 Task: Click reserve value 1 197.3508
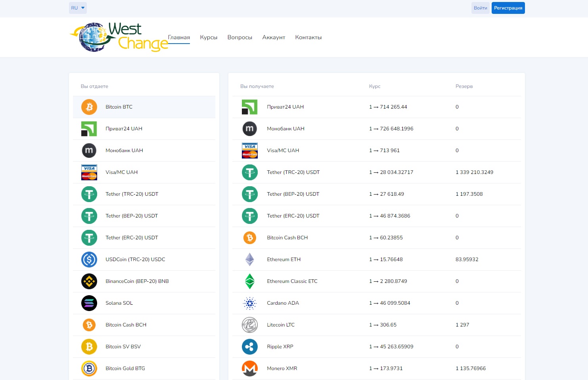coord(469,194)
